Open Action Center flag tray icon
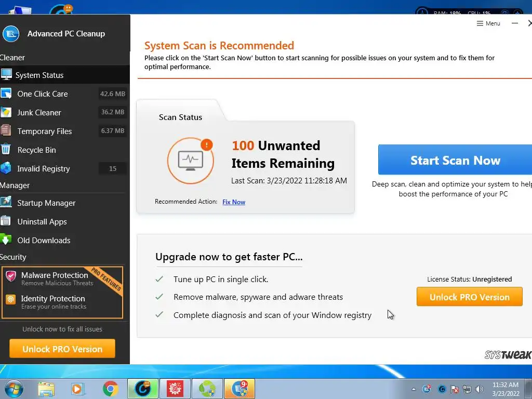This screenshot has width=532, height=399. [x=454, y=389]
